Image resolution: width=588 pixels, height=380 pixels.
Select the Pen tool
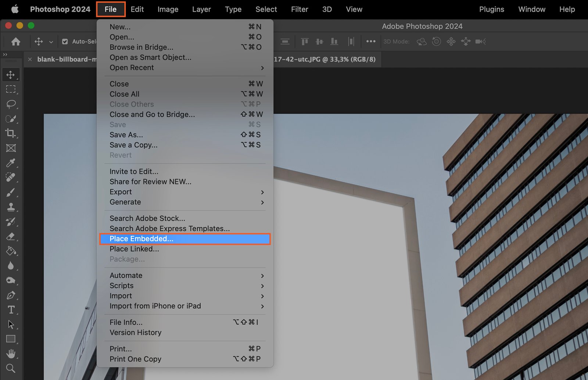coord(11,295)
